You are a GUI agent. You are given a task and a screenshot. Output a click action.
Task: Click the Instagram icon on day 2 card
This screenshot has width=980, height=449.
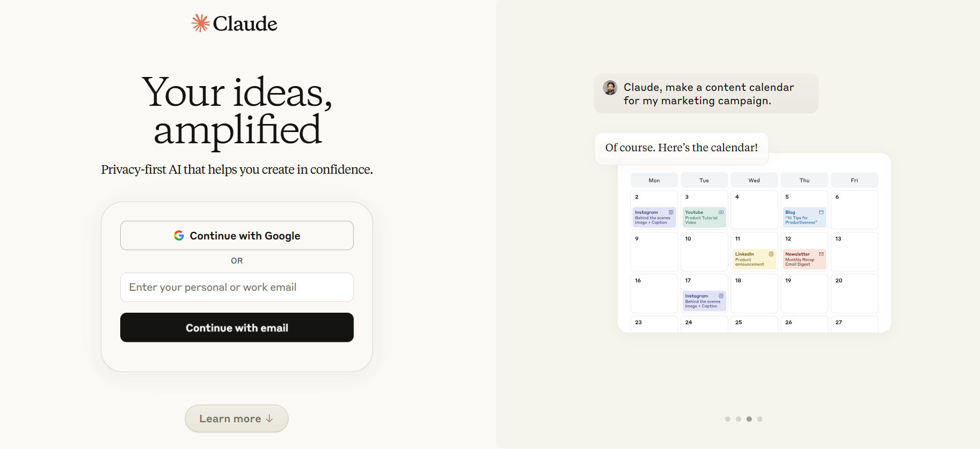[x=671, y=212]
